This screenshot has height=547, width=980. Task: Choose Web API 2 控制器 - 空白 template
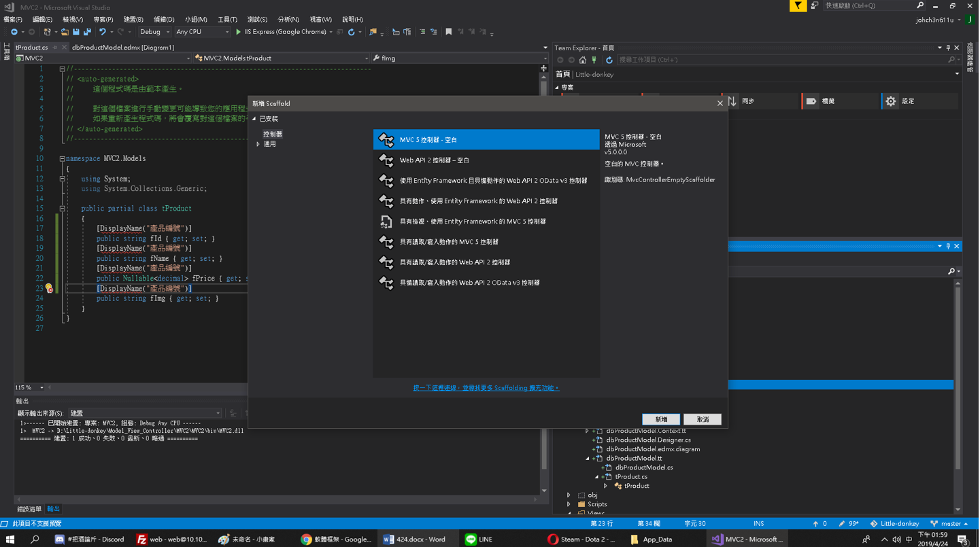(x=486, y=160)
